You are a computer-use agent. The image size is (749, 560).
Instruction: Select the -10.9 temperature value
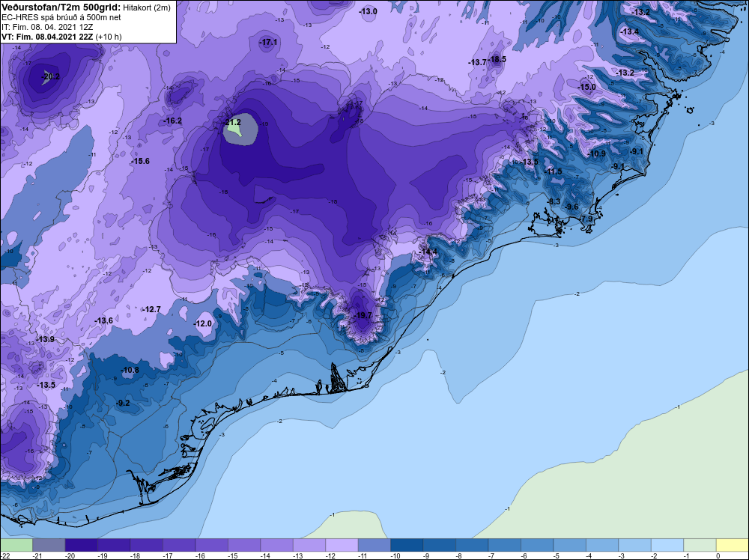pos(597,153)
